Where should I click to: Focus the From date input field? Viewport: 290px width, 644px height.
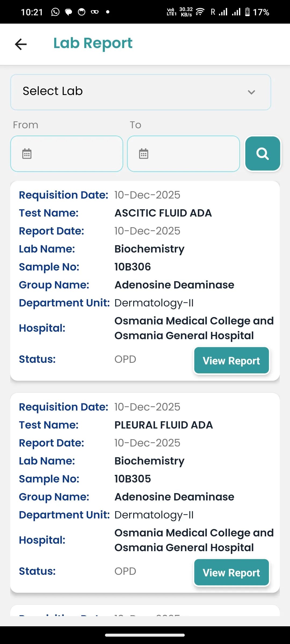pos(73,154)
